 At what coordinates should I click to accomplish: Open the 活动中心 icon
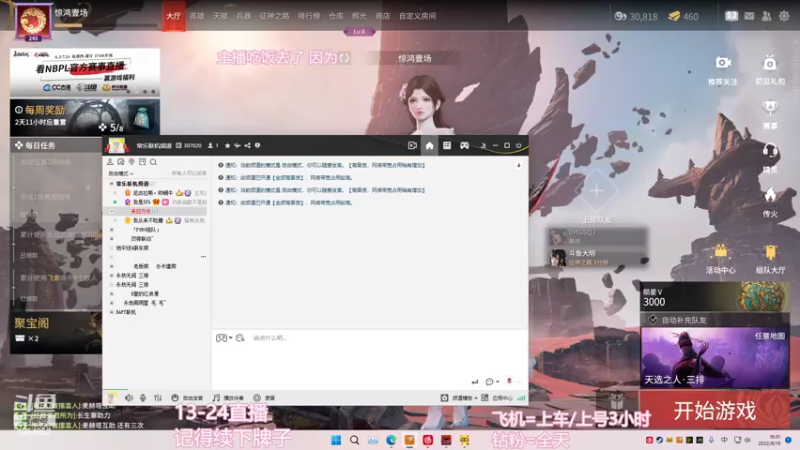click(x=720, y=252)
